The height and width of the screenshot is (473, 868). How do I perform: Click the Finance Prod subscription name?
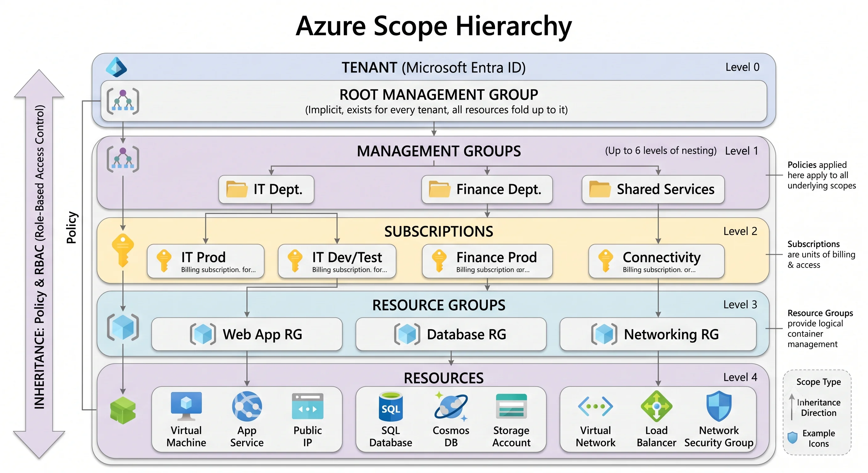point(496,257)
